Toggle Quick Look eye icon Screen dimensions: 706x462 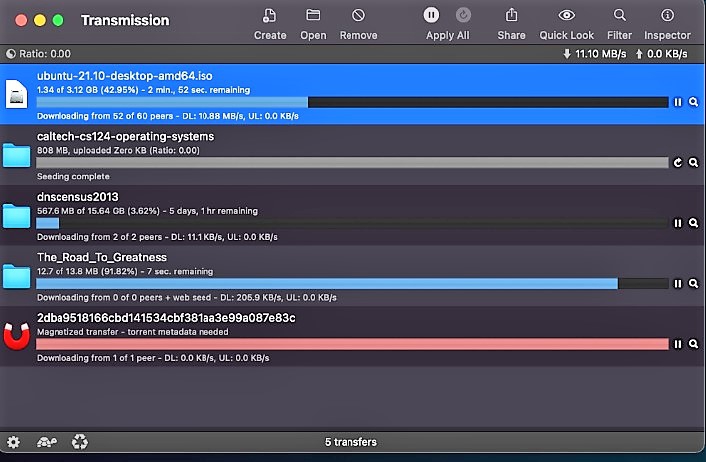(566, 16)
